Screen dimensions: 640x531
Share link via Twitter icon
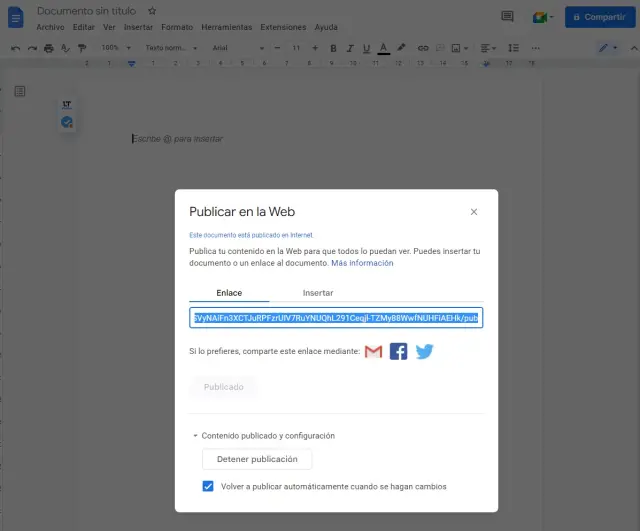click(424, 351)
